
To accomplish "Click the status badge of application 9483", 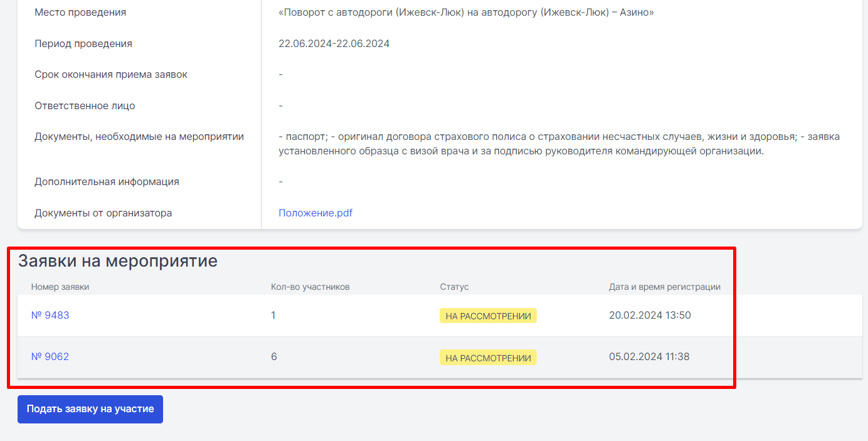I will (x=488, y=316).
